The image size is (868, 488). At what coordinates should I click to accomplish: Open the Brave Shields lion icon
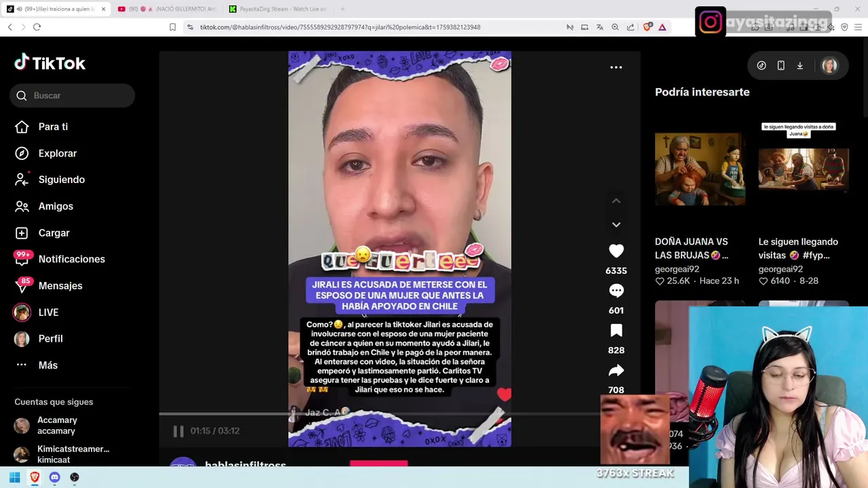[647, 27]
